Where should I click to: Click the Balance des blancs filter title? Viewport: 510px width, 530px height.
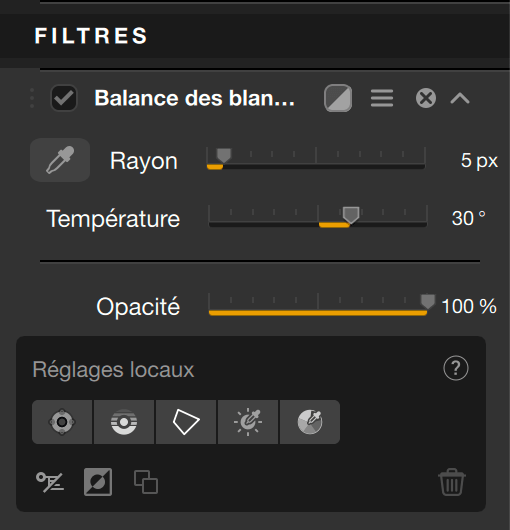(x=194, y=98)
